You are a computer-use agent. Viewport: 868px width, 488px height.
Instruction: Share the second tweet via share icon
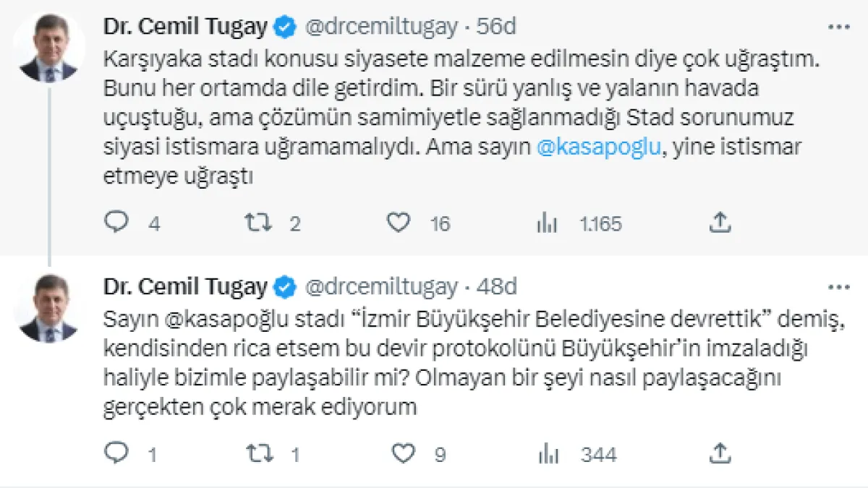(x=719, y=453)
